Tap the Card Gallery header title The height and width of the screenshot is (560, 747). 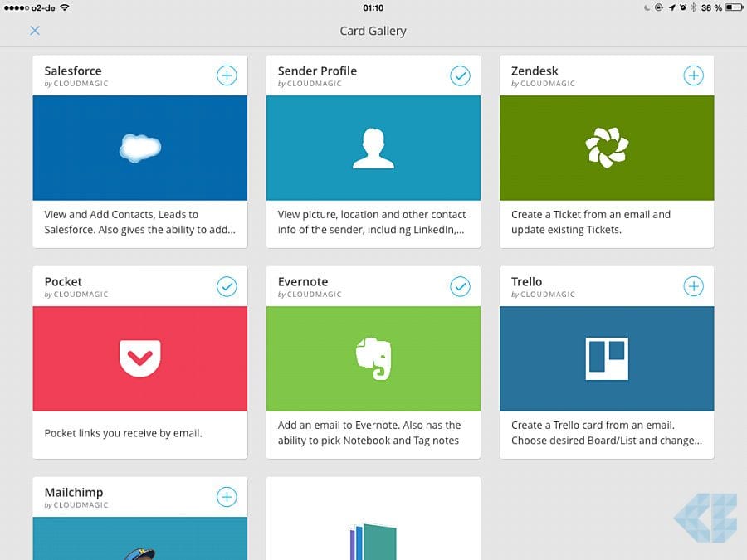pos(373,31)
